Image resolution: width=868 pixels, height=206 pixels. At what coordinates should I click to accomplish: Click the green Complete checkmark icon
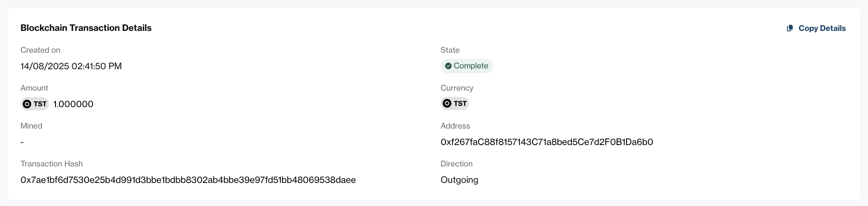448,66
